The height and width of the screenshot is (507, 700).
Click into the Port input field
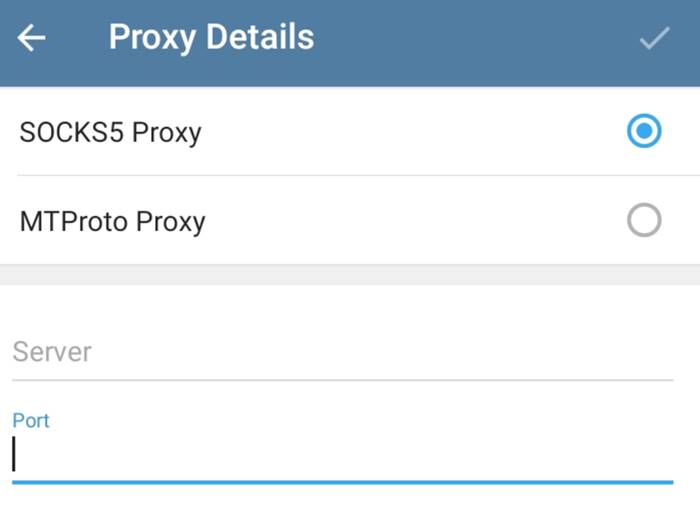click(x=342, y=455)
